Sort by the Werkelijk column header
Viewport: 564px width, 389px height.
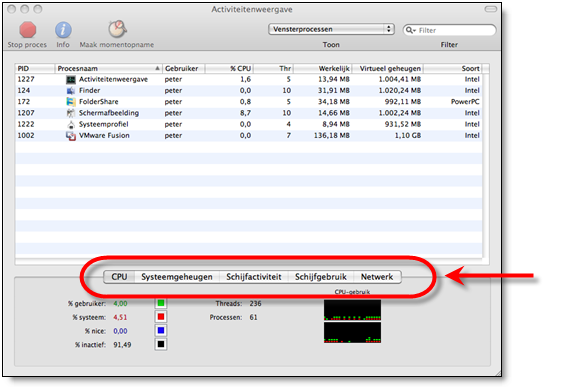click(323, 68)
